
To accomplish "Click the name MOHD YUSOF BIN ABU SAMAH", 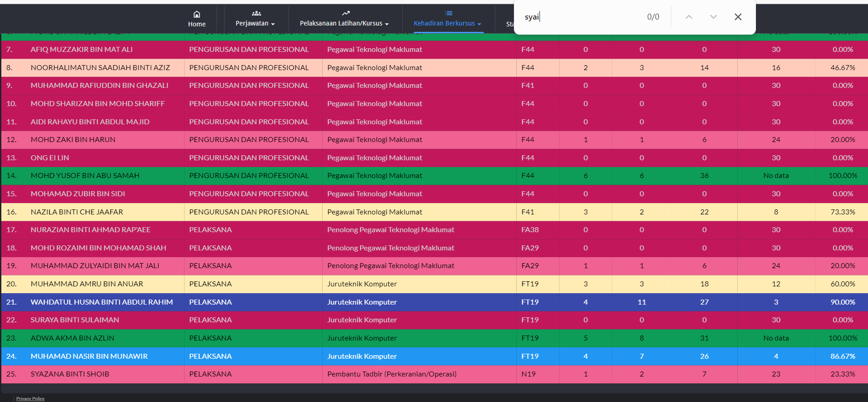I will click(x=85, y=175).
